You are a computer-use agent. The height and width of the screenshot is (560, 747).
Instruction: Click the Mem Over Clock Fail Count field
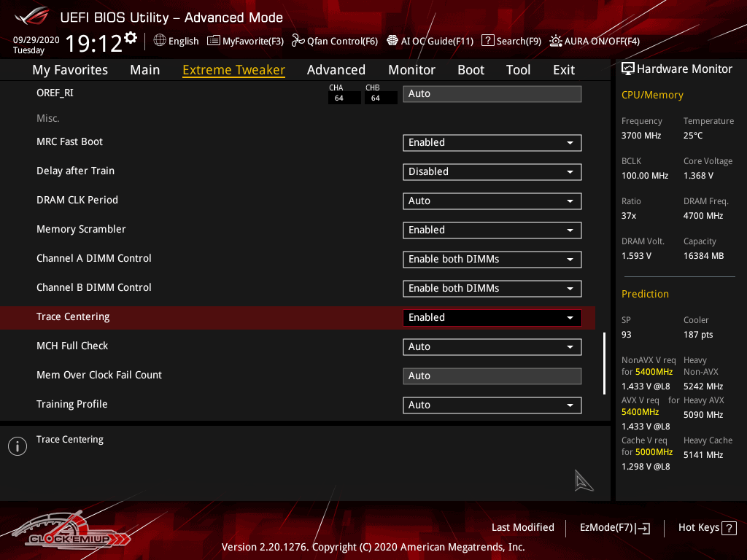(492, 376)
